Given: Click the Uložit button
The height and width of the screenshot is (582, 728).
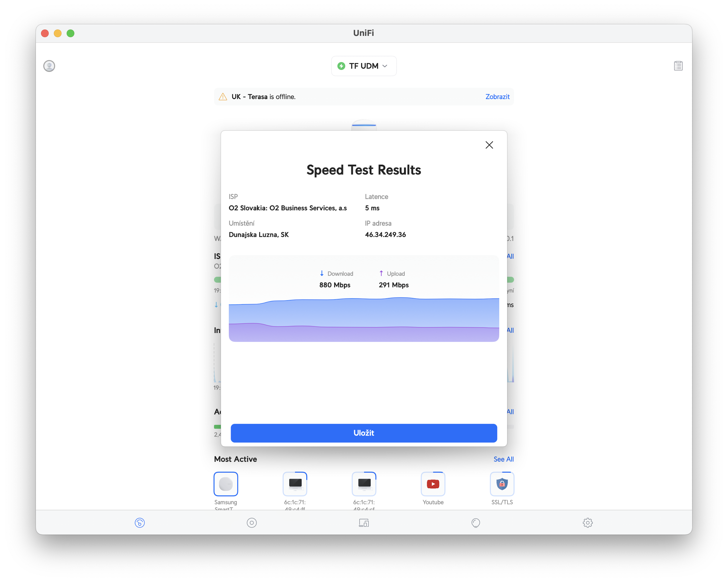Looking at the screenshot, I should click(364, 433).
